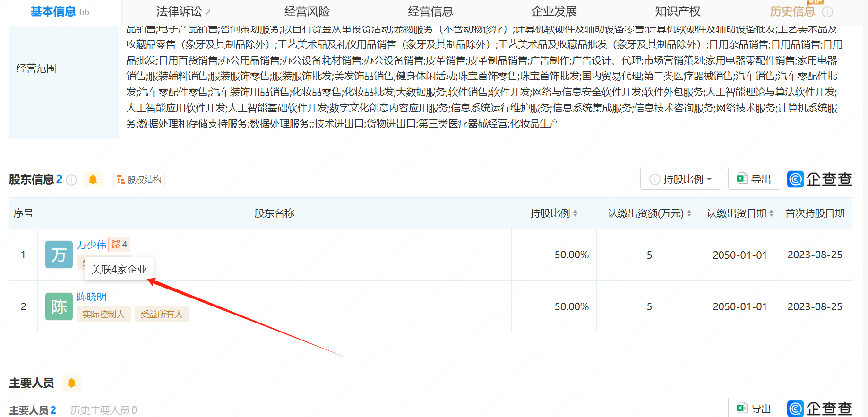Click 50.00% in 陈晓明 row

pos(572,307)
